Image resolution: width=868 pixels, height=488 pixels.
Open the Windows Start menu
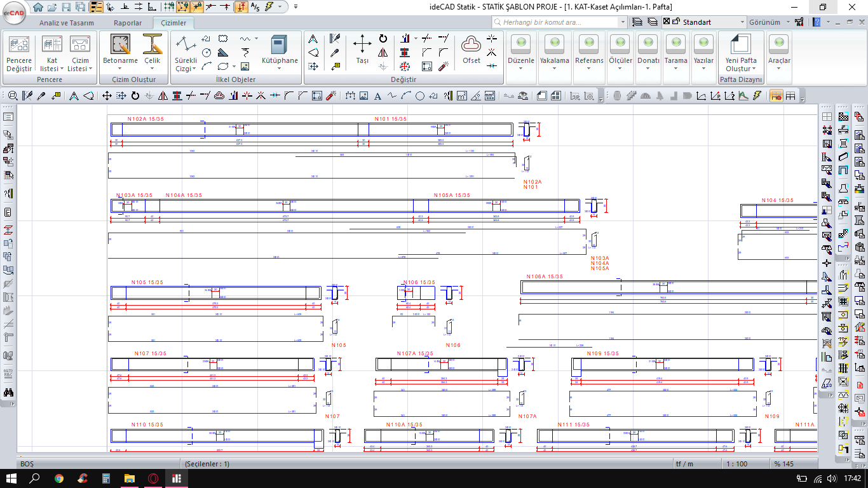[x=11, y=478]
